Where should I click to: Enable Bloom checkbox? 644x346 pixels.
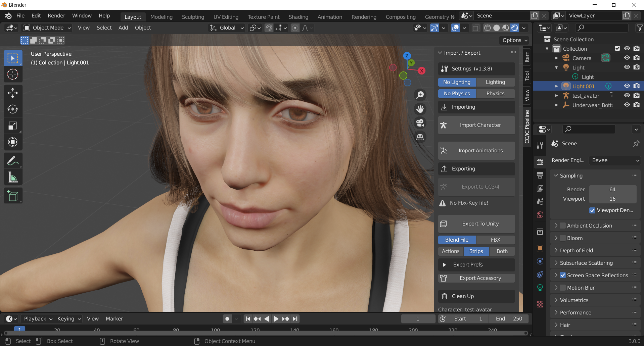click(x=563, y=238)
